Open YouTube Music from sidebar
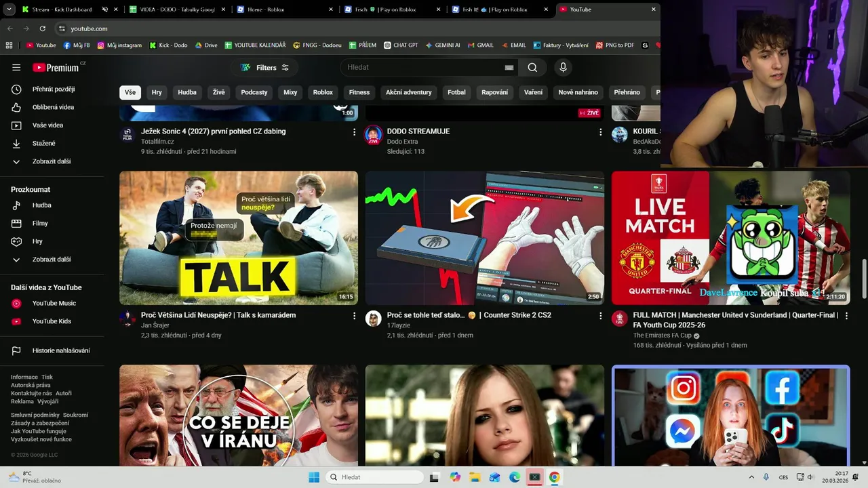868x488 pixels. click(52, 304)
